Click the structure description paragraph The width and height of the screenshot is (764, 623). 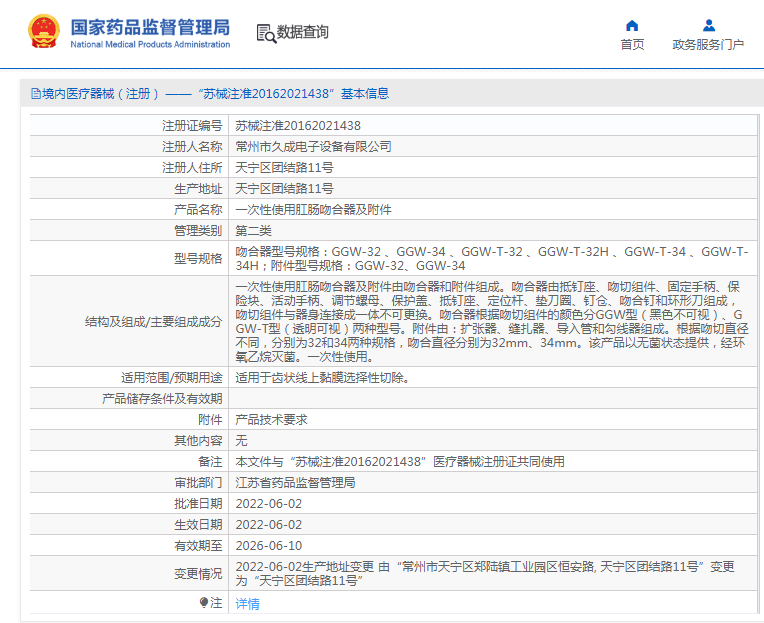click(492, 321)
